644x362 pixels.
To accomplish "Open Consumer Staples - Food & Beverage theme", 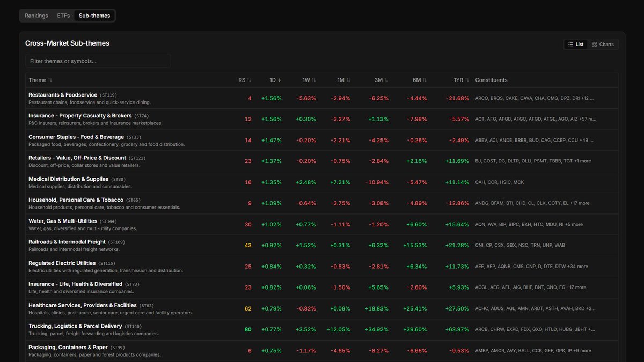I will tap(76, 137).
